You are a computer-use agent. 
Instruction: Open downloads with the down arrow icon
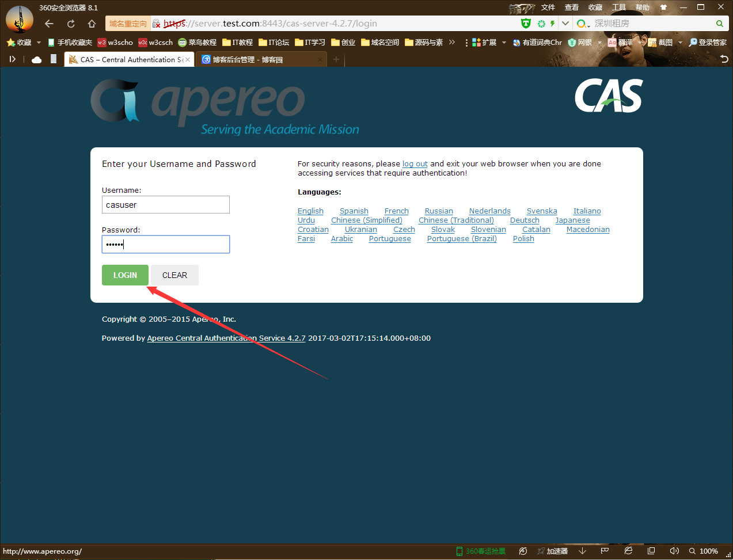pyautogui.click(x=583, y=551)
